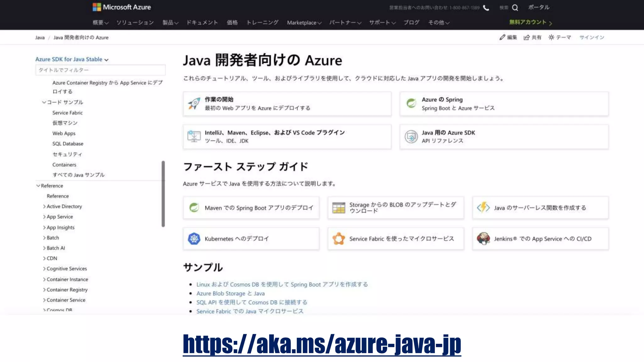Click the 無料アカウント button
Viewport: 644px width, 362px height.
530,22
